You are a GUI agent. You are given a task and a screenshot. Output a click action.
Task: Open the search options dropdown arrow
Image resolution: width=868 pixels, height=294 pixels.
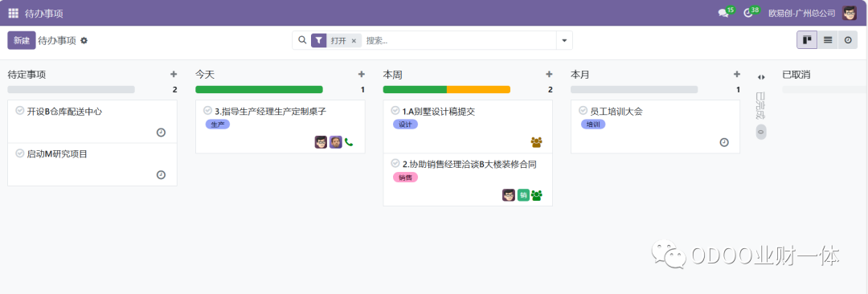point(564,40)
